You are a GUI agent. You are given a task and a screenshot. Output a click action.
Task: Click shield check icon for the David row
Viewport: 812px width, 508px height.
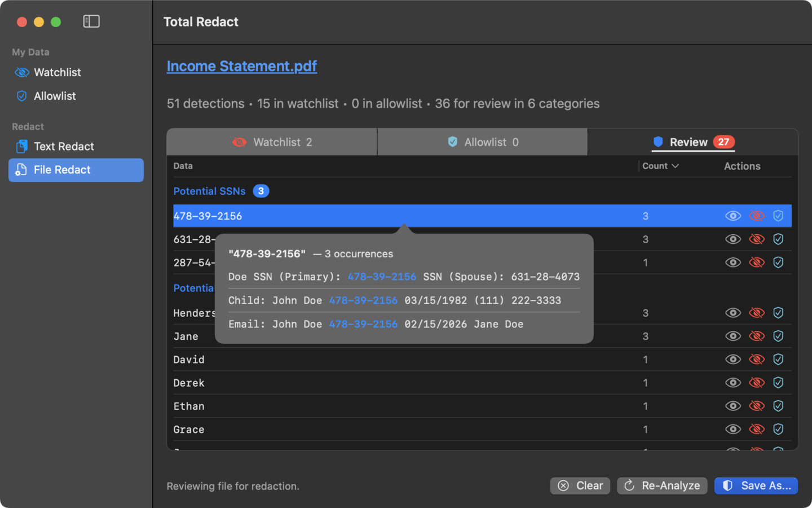(x=778, y=360)
